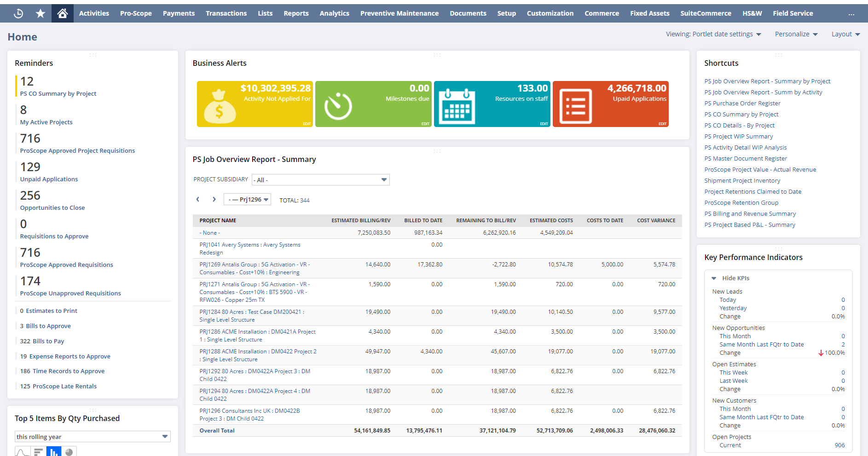Screen dimensions: 868x456
Task: Open the Preventive Maintenance menu
Action: click(x=399, y=13)
